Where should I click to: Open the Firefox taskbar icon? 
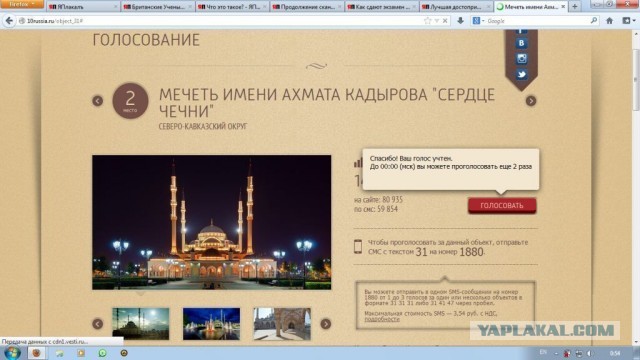[36, 353]
